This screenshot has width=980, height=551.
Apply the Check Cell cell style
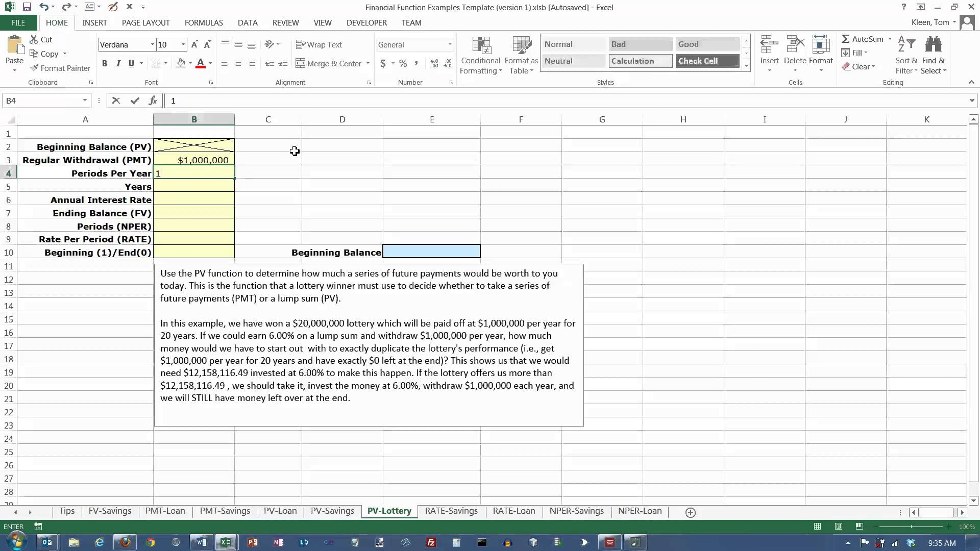click(x=707, y=61)
